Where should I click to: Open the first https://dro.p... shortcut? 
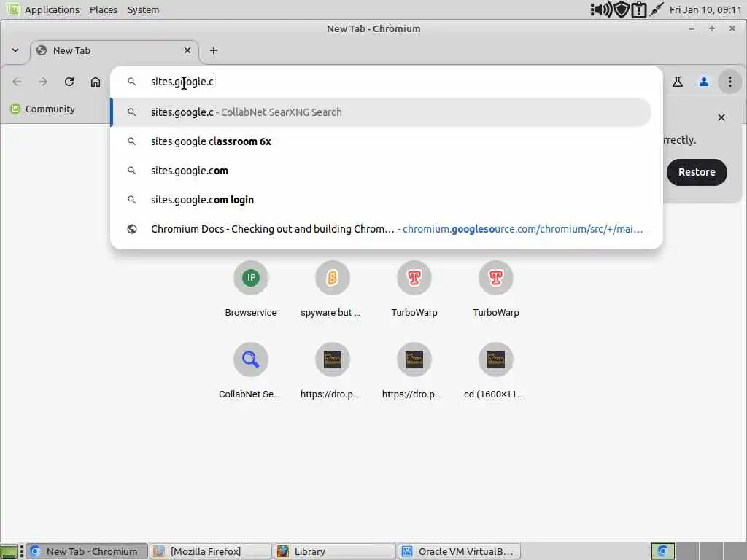332,371
